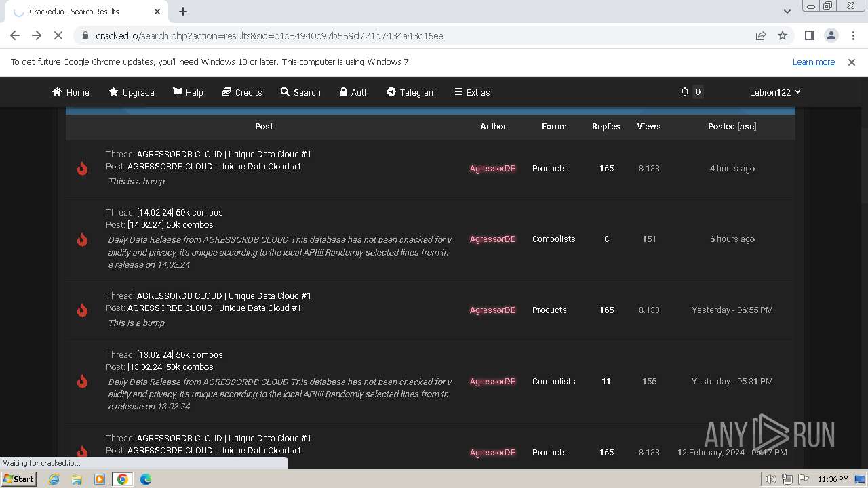
Task: Click browser forward arrow
Action: [37, 35]
